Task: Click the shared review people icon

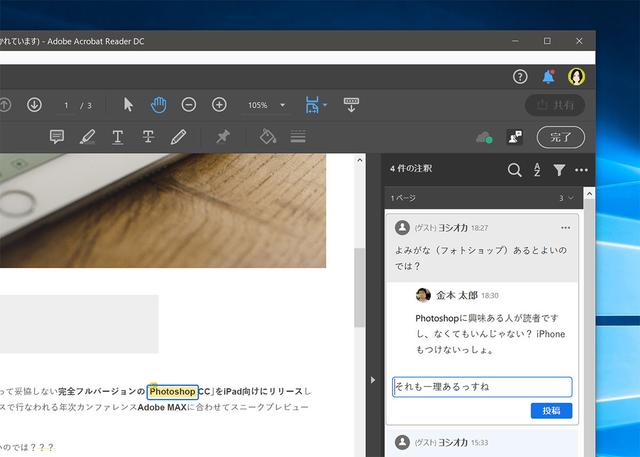Action: coord(514,137)
